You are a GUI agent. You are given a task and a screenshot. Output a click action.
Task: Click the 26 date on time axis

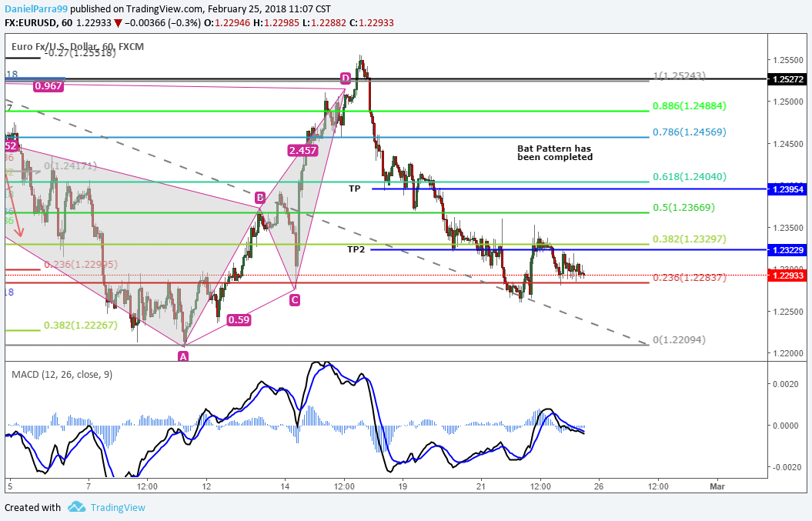point(599,486)
